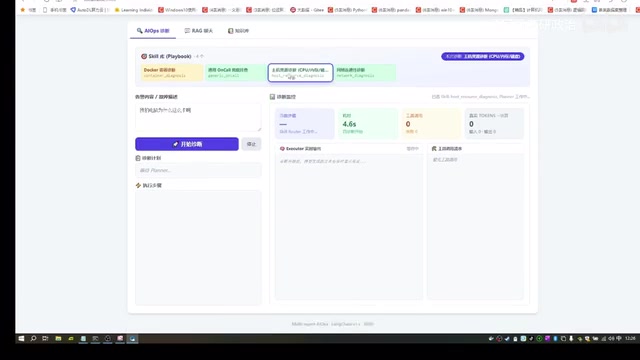This screenshot has height=360, width=640.
Task: Open the AutoDL bookmark
Action: [90, 10]
